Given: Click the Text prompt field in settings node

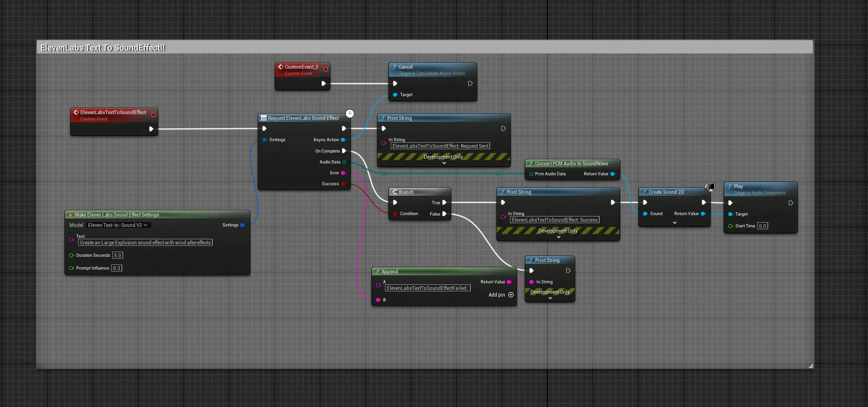Looking at the screenshot, I should [x=145, y=243].
